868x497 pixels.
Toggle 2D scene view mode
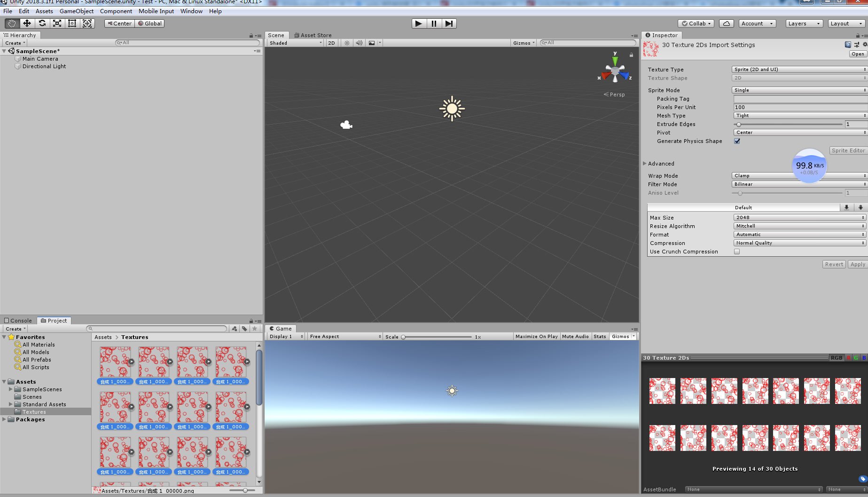tap(331, 43)
